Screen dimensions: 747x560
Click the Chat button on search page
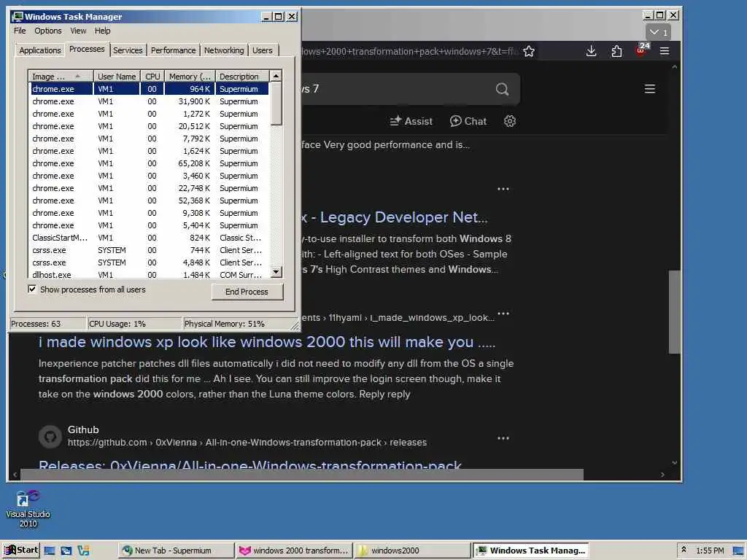(468, 122)
